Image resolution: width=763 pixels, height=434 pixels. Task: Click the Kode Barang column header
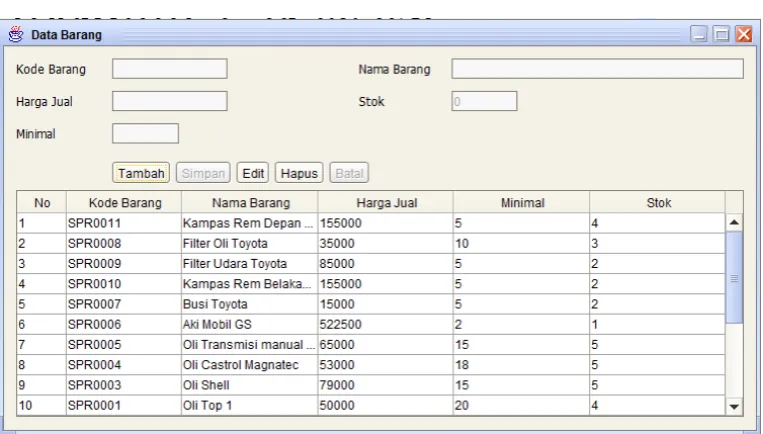[x=124, y=202]
